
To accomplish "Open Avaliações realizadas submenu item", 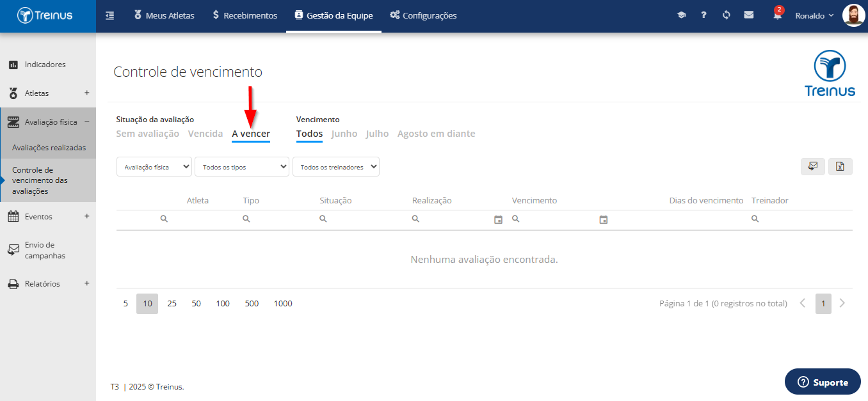I will pyautogui.click(x=49, y=147).
